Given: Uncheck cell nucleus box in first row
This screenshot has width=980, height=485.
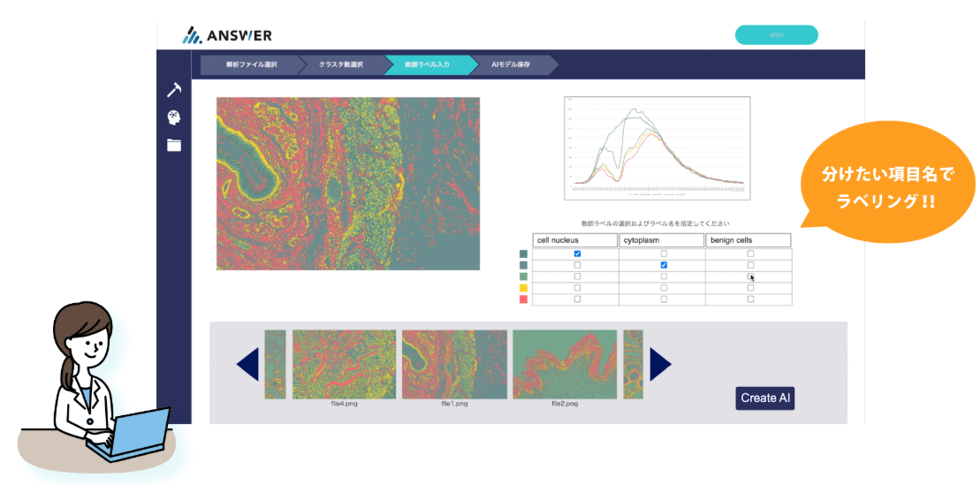Looking at the screenshot, I should point(578,254).
